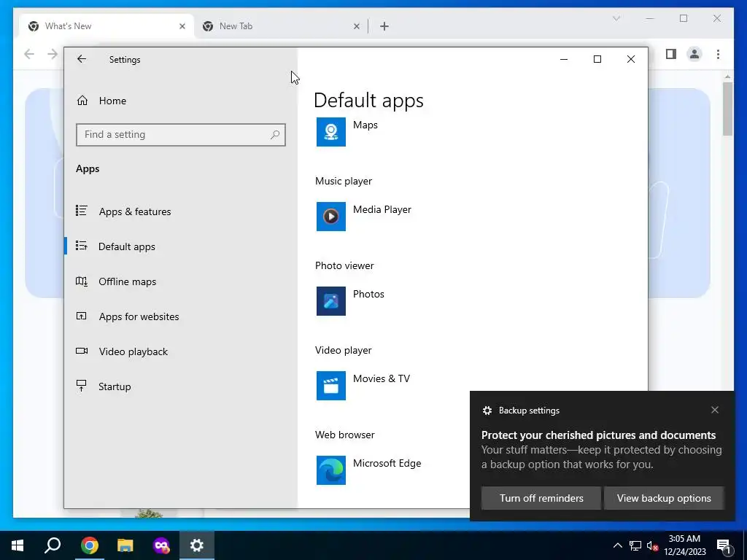Click inside the Find a setting box
Screen dimensions: 747x560
click(x=181, y=135)
